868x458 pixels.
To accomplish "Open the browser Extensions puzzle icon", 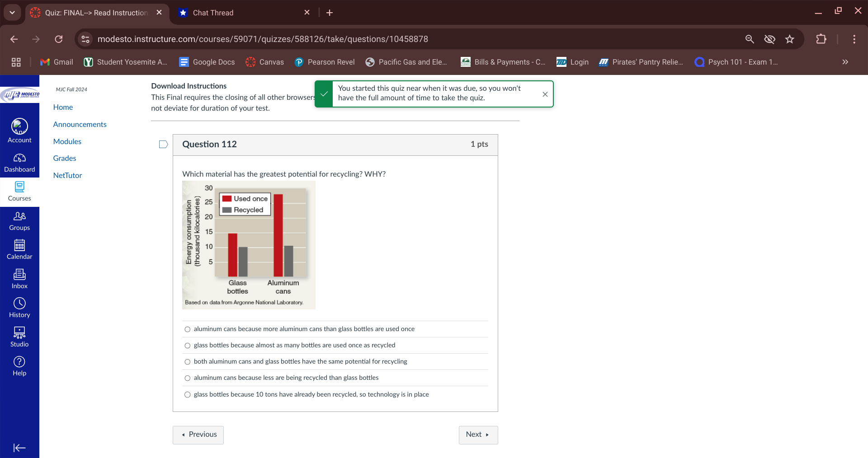I will (x=821, y=39).
